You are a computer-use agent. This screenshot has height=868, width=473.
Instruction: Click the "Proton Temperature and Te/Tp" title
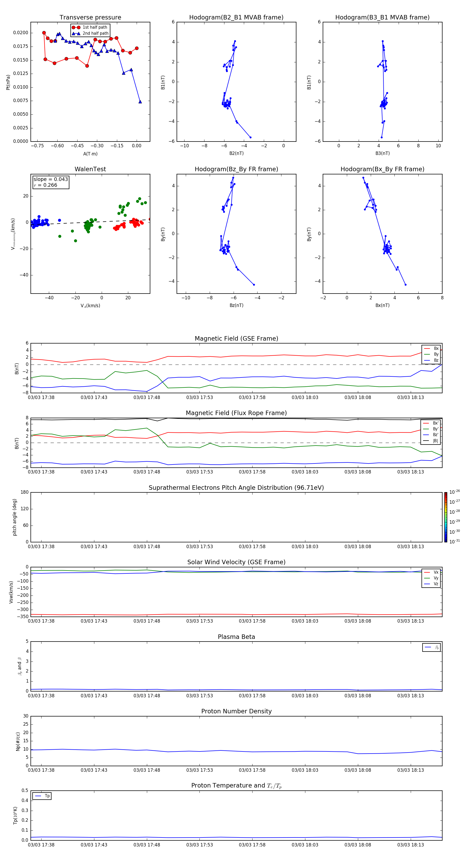[236, 786]
